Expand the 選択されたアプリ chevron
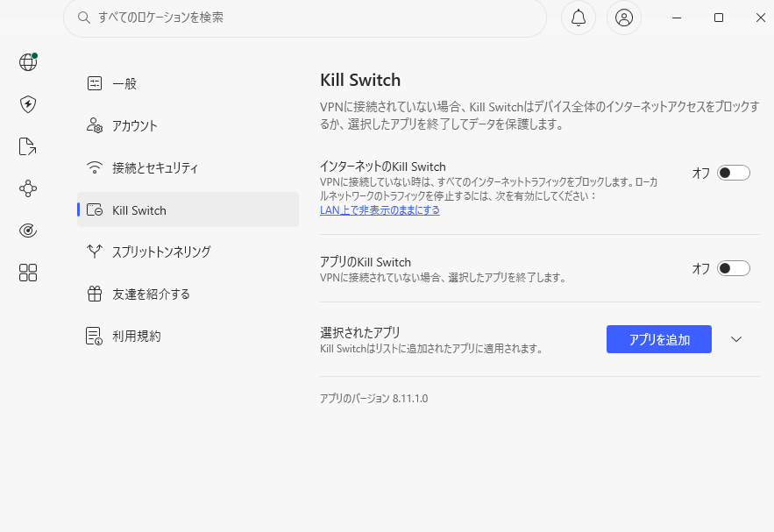The height and width of the screenshot is (532, 774). pos(736,339)
